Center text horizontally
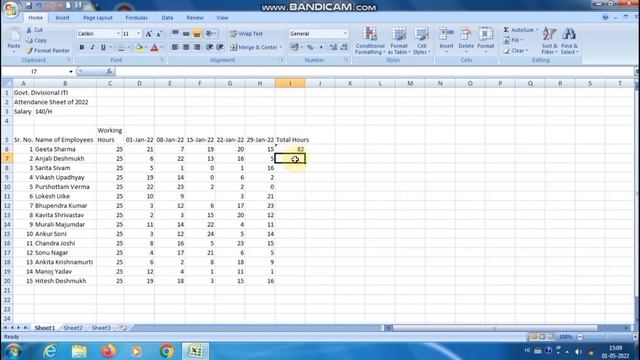Screen dimensions: 640x360 186,47
